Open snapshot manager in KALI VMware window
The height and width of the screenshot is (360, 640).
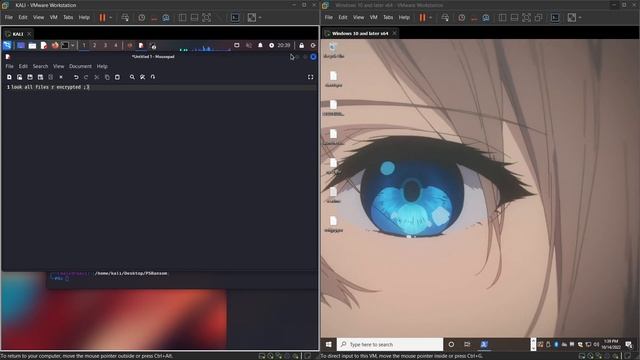coord(166,18)
